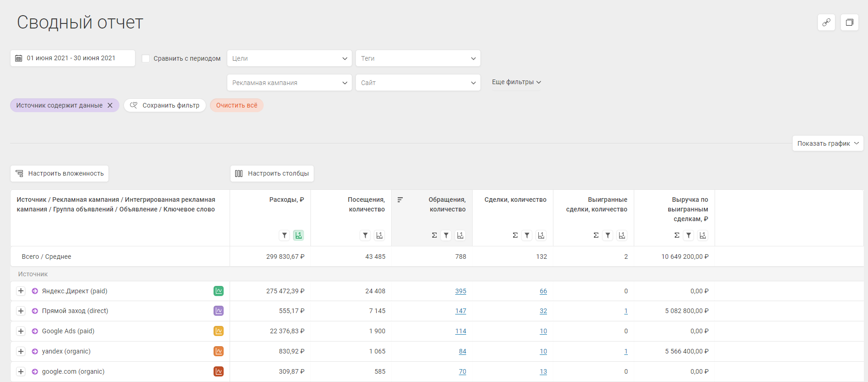Click filter icon in Расходы column
868x382 pixels.
click(x=284, y=235)
